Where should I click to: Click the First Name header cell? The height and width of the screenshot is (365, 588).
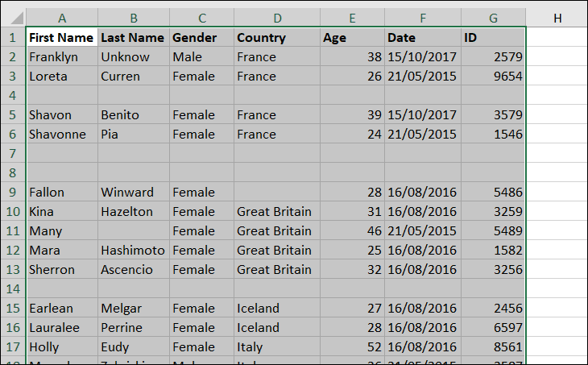pyautogui.click(x=62, y=37)
